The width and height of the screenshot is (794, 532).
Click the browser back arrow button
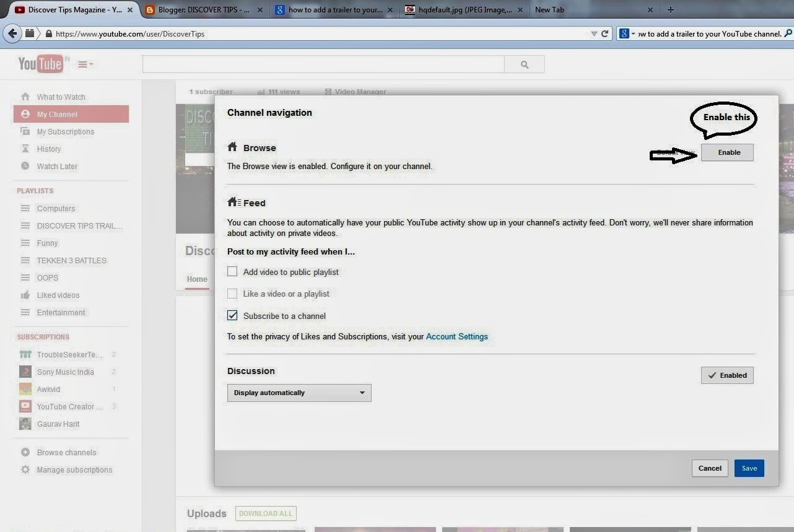[x=12, y=33]
